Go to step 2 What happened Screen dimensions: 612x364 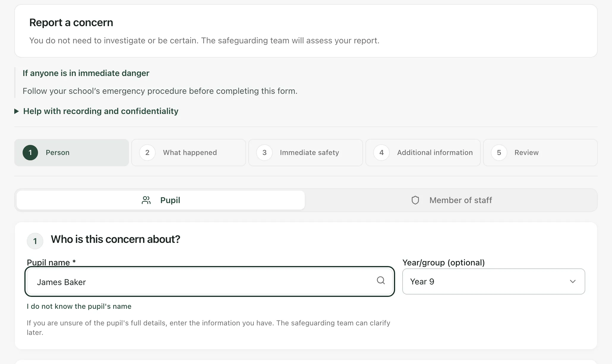click(x=189, y=153)
